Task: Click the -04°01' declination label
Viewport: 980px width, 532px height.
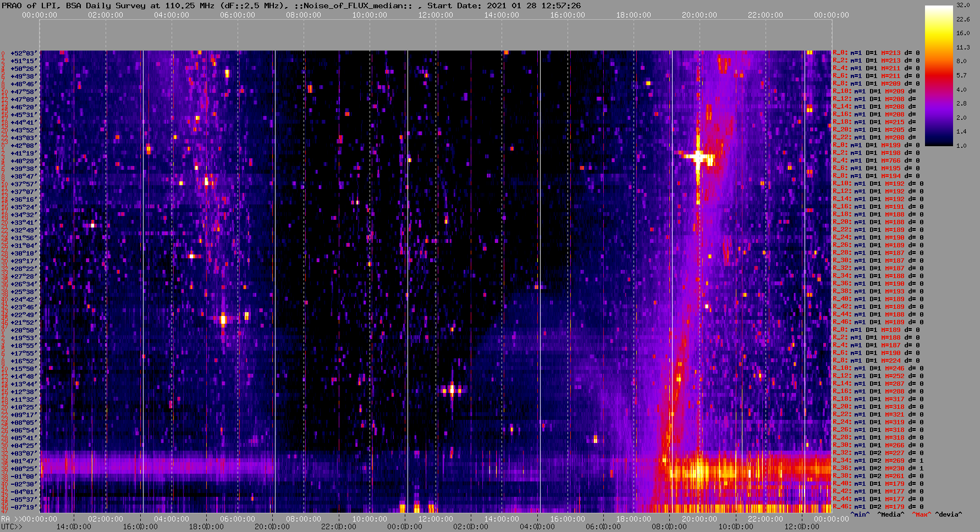Action: pos(24,492)
